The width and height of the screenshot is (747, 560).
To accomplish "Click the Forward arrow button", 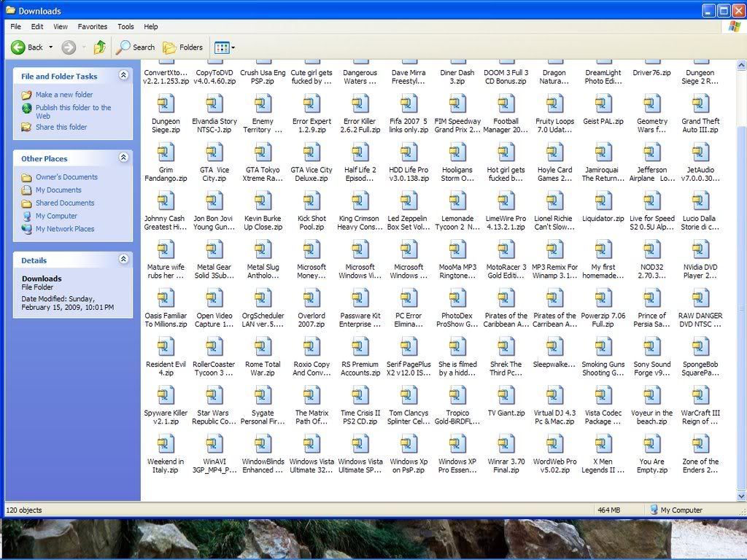I will [69, 47].
